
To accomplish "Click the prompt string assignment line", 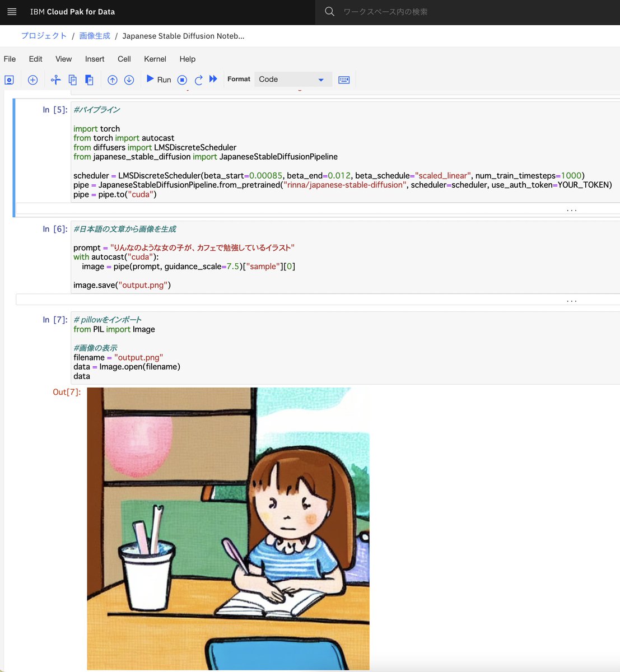I will (184, 248).
